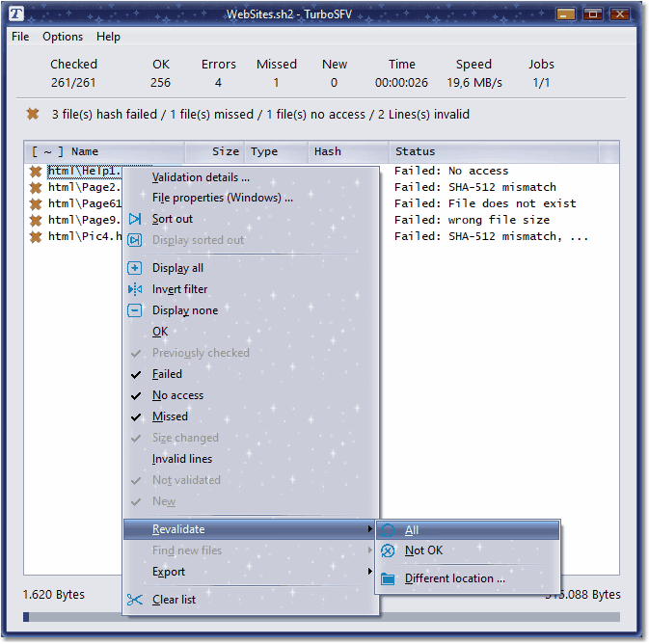Screen dimensions: 649x644
Task: Click the error star icon in summary line
Action: click(x=33, y=114)
